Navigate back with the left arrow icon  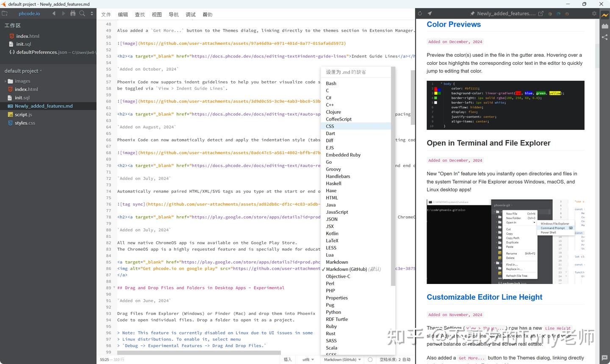54,13
